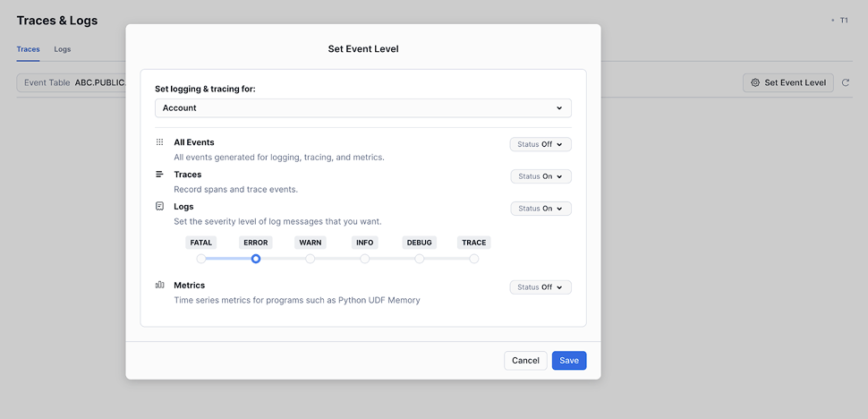
Task: Open the Traces Status On dropdown
Action: pyautogui.click(x=540, y=176)
